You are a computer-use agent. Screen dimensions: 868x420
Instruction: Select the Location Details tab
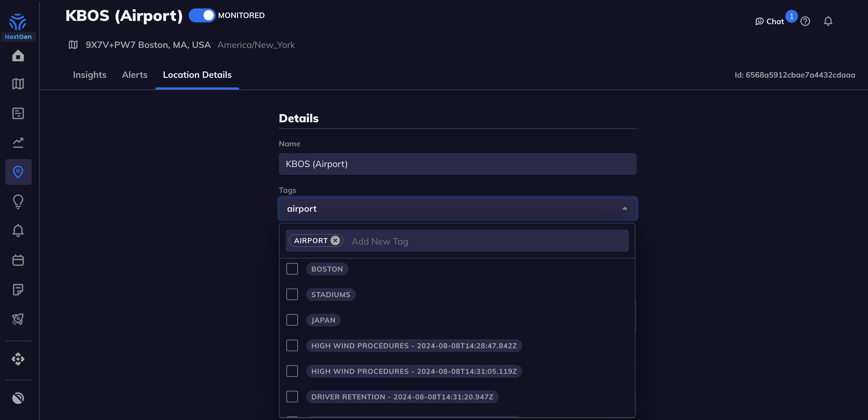tap(197, 75)
